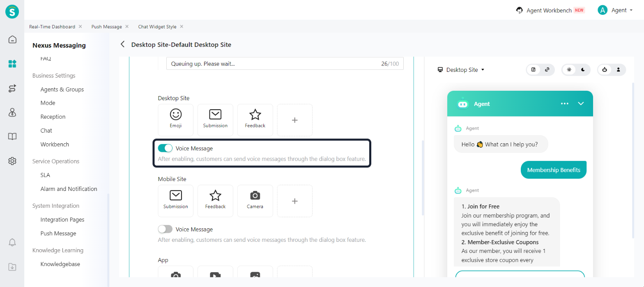Open the notification bell icon
644x287 pixels.
12,242
